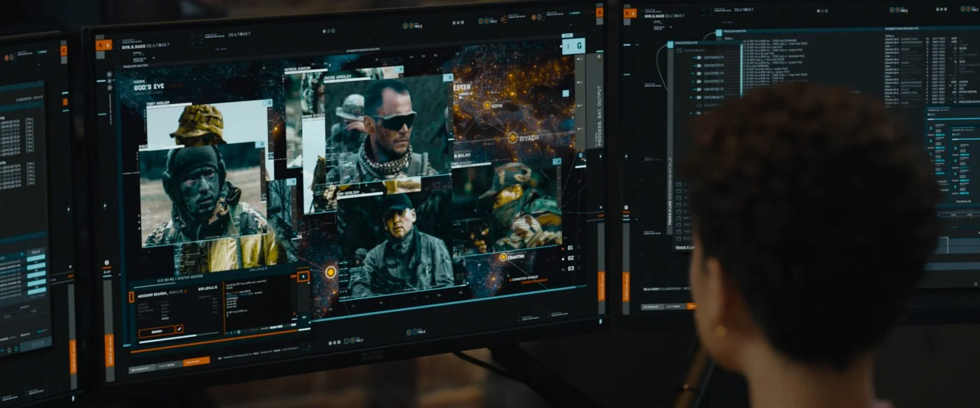The width and height of the screenshot is (980, 408).
Task: Select the orange active bottom tab on center monitor
Action: point(197,362)
